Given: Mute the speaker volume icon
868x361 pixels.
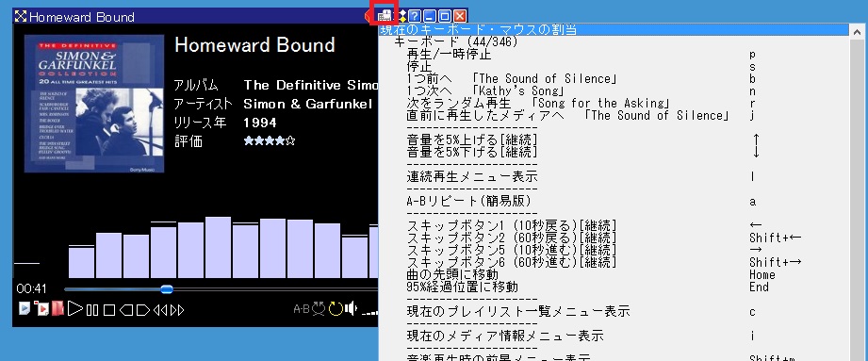Looking at the screenshot, I should pyautogui.click(x=351, y=309).
